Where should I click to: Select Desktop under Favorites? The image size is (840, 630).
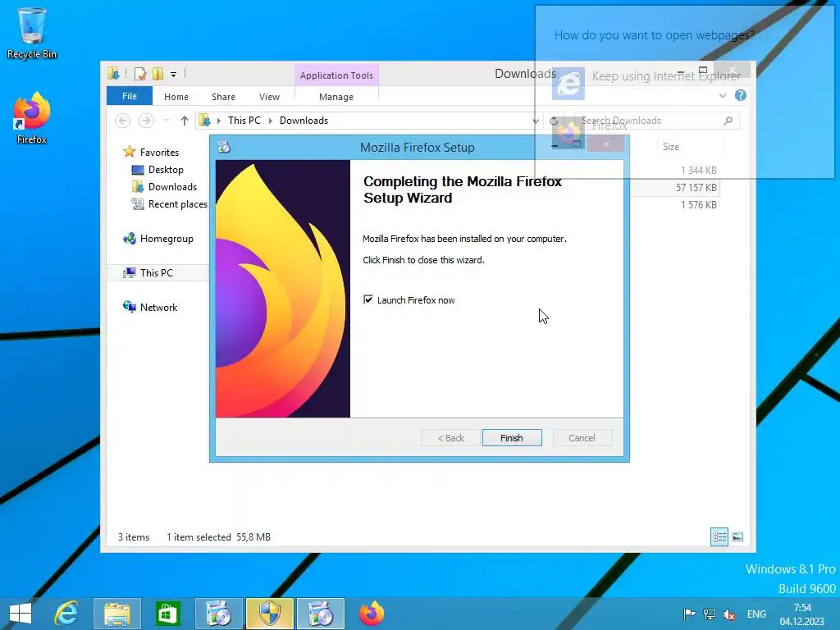click(x=166, y=169)
